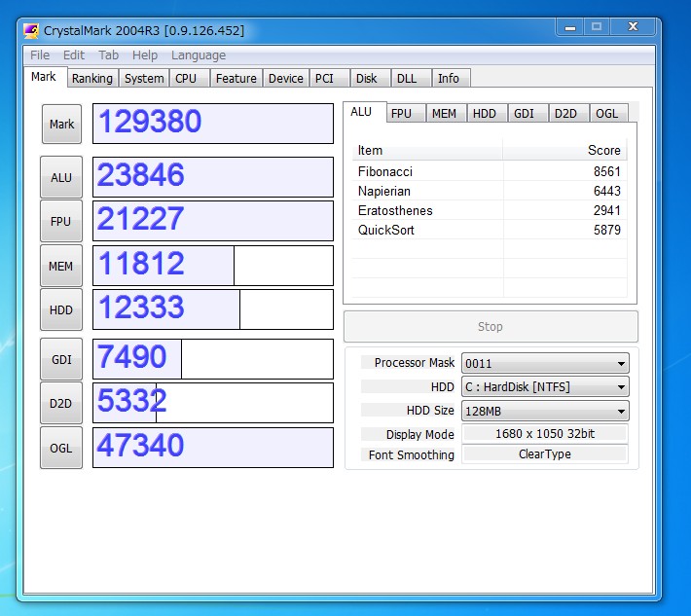Select the Eratosthenes row
The width and height of the screenshot is (691, 616).
(x=490, y=210)
